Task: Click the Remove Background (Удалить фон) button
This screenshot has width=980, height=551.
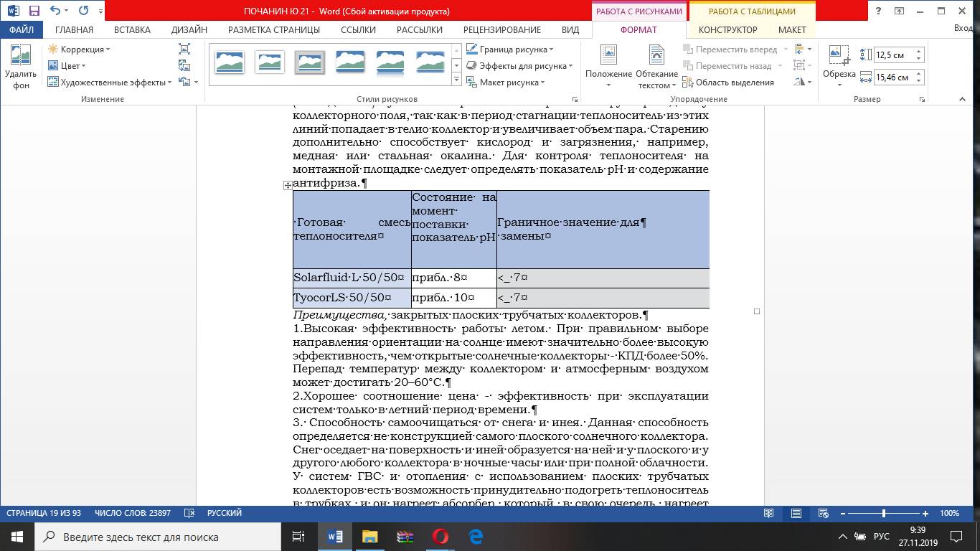Action: point(21,67)
